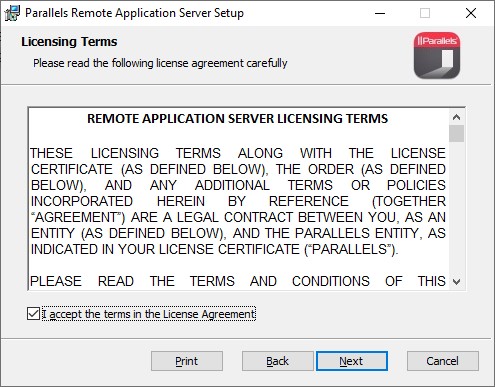
Task: Click the license text scroll down arrow
Action: pos(456,282)
